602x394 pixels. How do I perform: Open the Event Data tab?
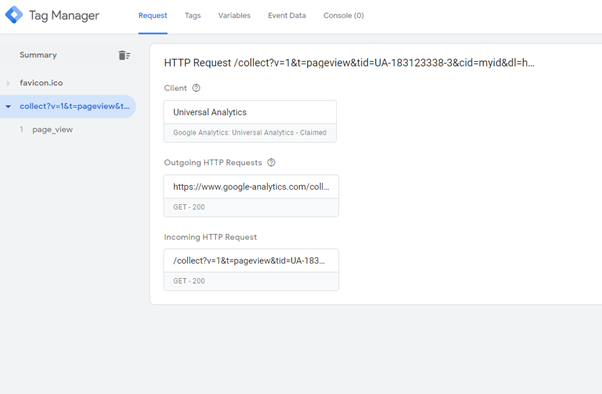[287, 15]
